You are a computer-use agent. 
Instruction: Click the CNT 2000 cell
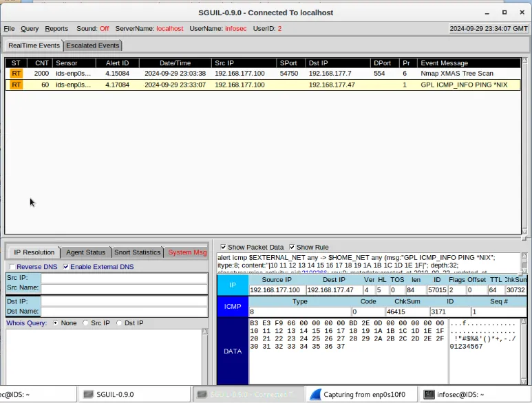tap(41, 73)
